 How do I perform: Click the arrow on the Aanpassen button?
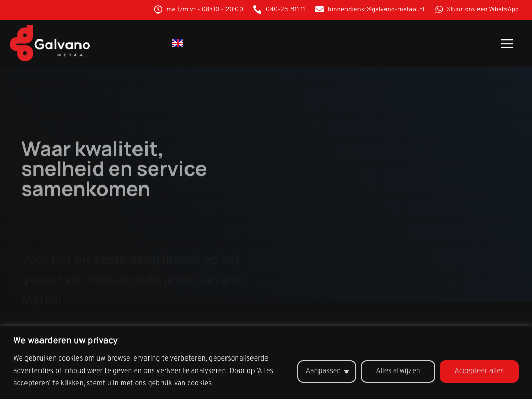(347, 371)
